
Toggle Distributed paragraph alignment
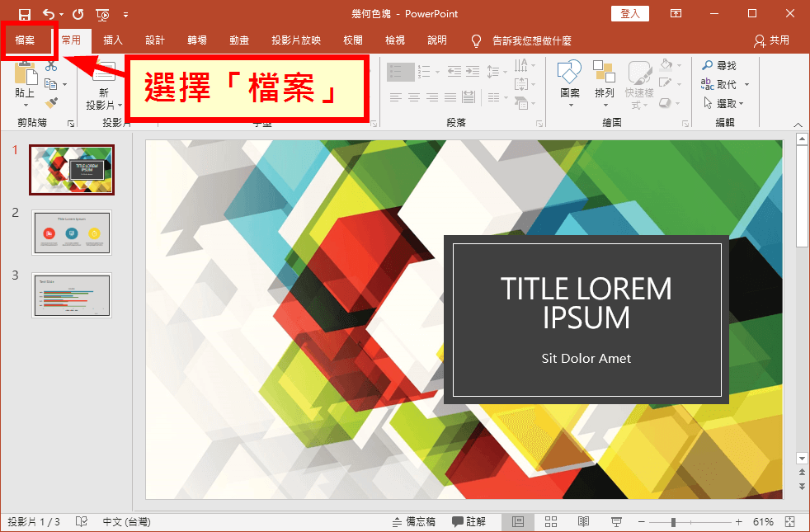pyautogui.click(x=469, y=97)
